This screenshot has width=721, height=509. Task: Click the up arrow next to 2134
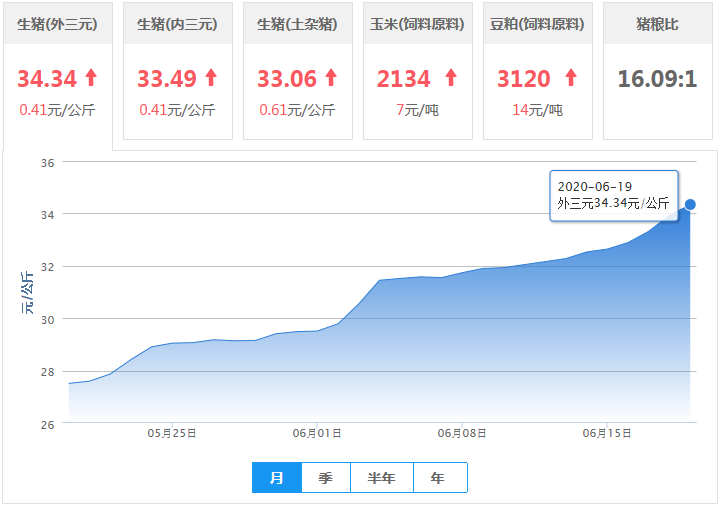(450, 77)
